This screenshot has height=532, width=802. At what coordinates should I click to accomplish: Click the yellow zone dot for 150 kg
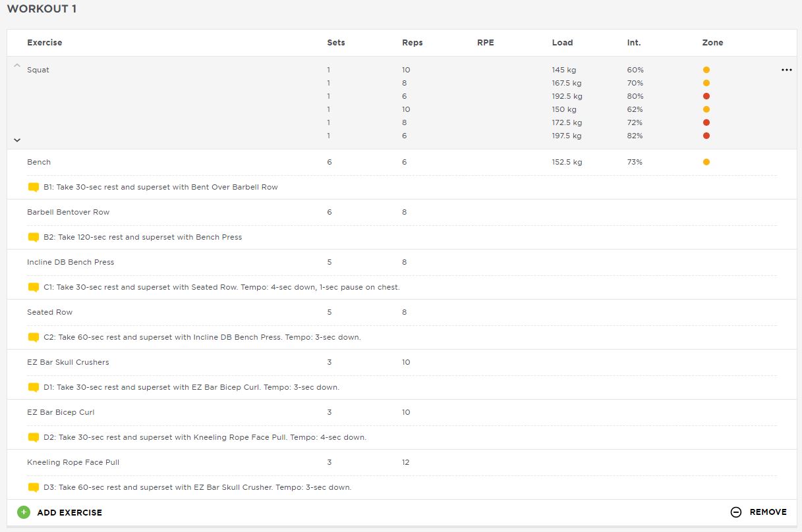tap(706, 109)
